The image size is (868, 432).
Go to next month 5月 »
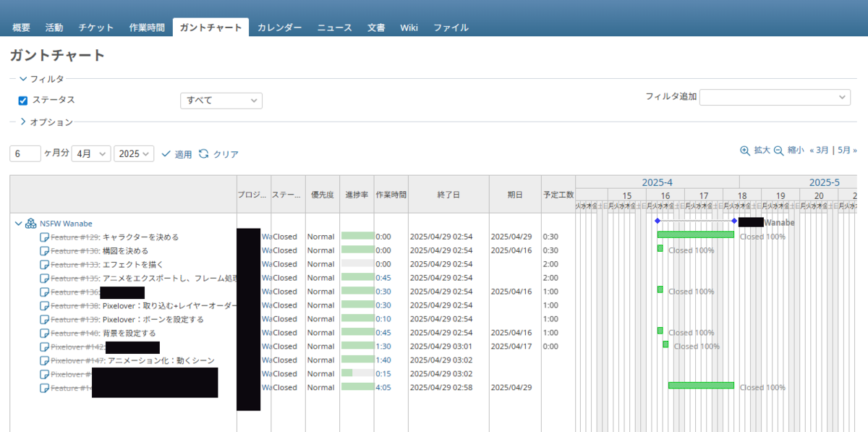(847, 151)
